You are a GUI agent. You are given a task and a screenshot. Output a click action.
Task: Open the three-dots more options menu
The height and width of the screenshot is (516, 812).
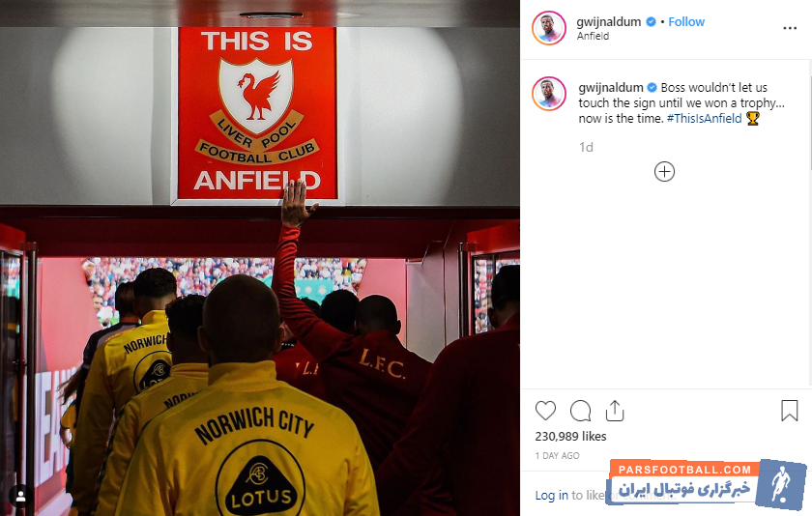(x=790, y=28)
